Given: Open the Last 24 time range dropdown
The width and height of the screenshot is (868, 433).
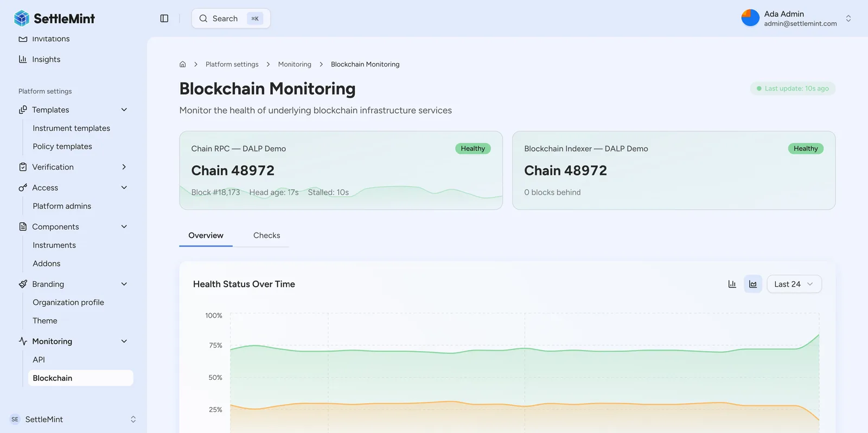Looking at the screenshot, I should click(x=794, y=284).
